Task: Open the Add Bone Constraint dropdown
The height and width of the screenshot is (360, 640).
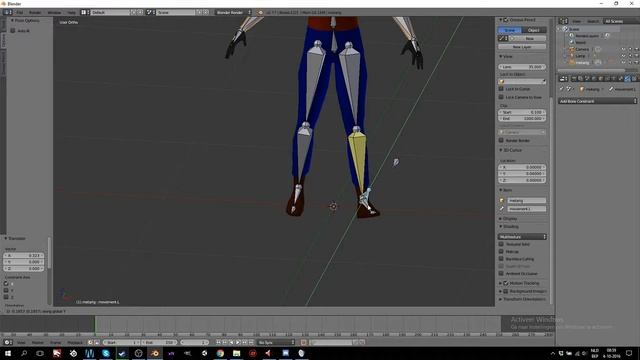Action: 598,101
